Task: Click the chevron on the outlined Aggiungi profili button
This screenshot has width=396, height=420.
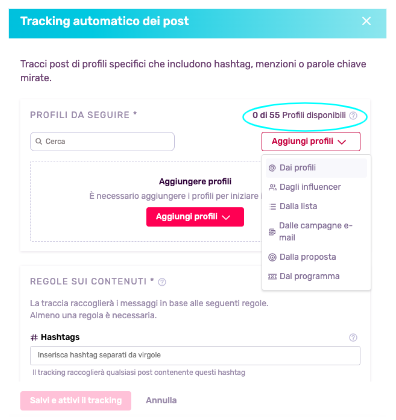Action: [342, 142]
